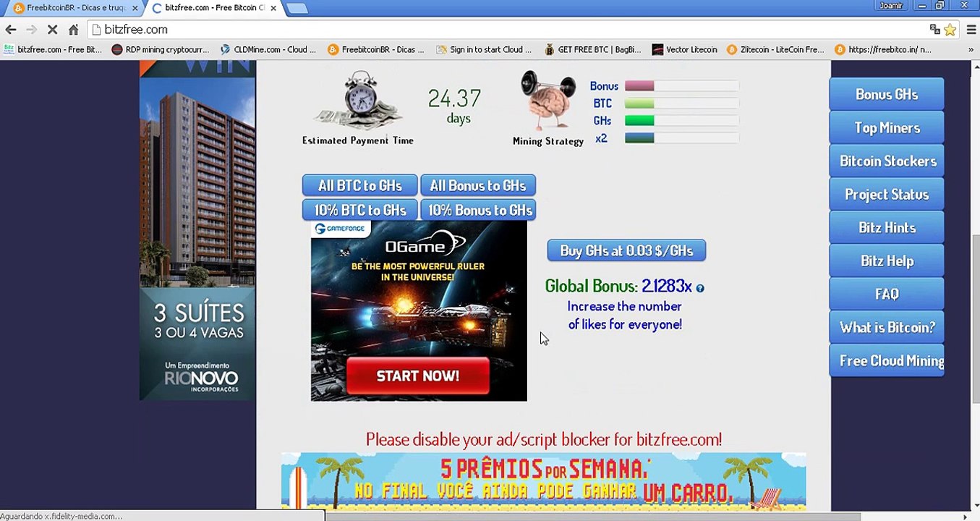Click the 24.37 days payment estimate
980x521 pixels.
tap(455, 106)
